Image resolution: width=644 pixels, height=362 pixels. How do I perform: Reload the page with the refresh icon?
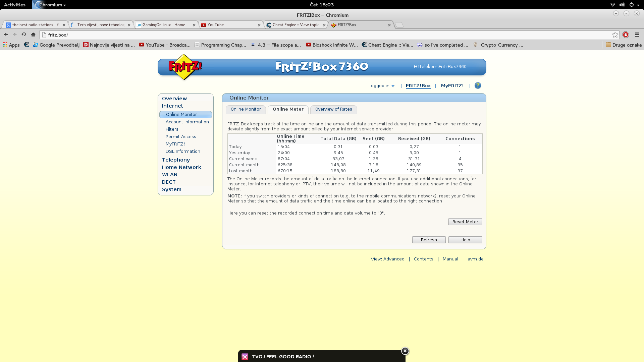[x=24, y=35]
